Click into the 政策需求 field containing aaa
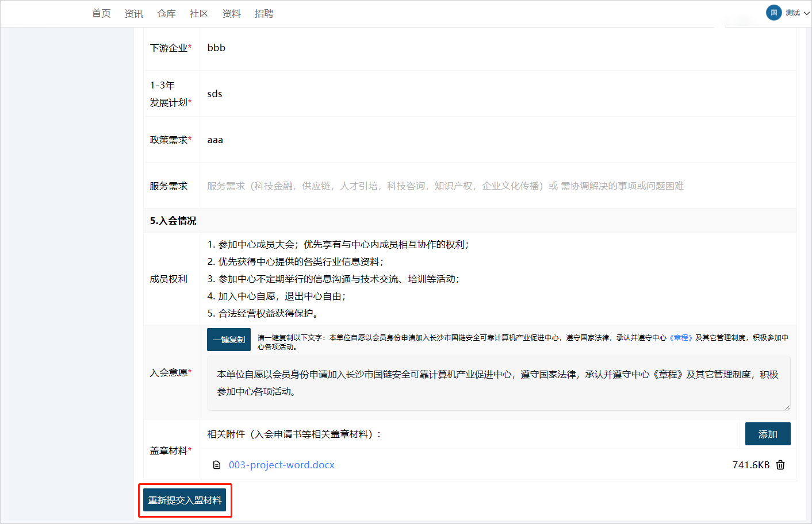 coord(498,140)
